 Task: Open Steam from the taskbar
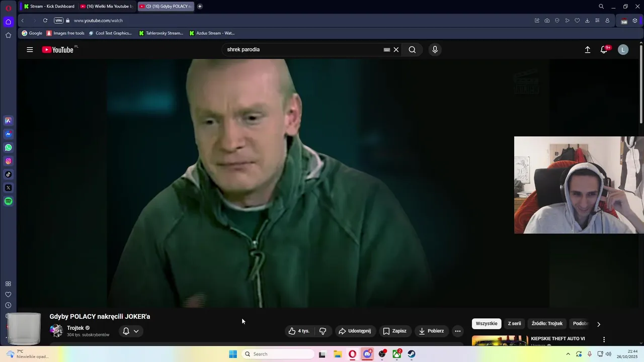coord(412,354)
